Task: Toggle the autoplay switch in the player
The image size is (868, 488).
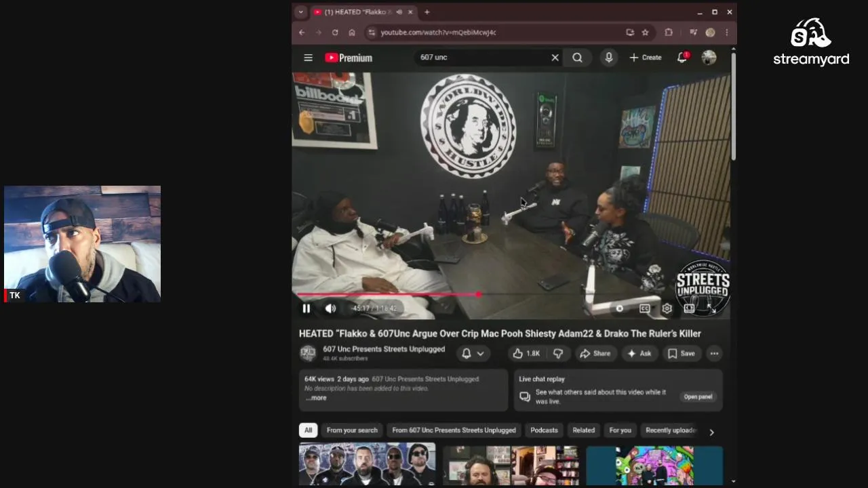Action: click(619, 308)
